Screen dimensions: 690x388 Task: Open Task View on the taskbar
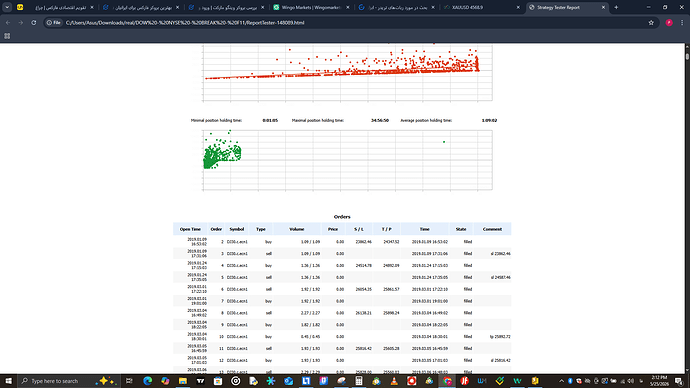129,381
